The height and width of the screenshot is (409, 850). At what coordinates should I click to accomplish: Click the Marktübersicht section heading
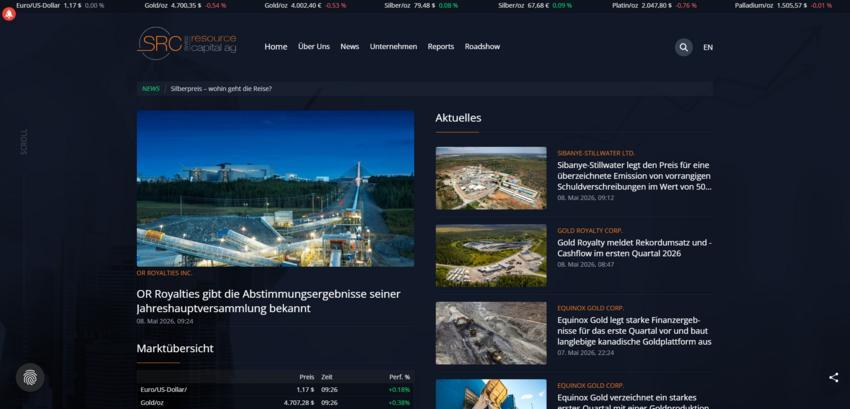click(x=175, y=348)
